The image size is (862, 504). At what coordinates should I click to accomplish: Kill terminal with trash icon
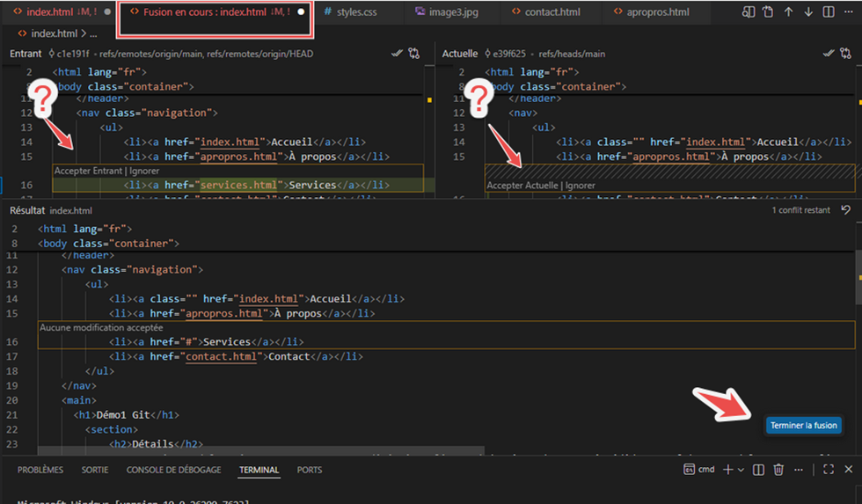point(778,470)
